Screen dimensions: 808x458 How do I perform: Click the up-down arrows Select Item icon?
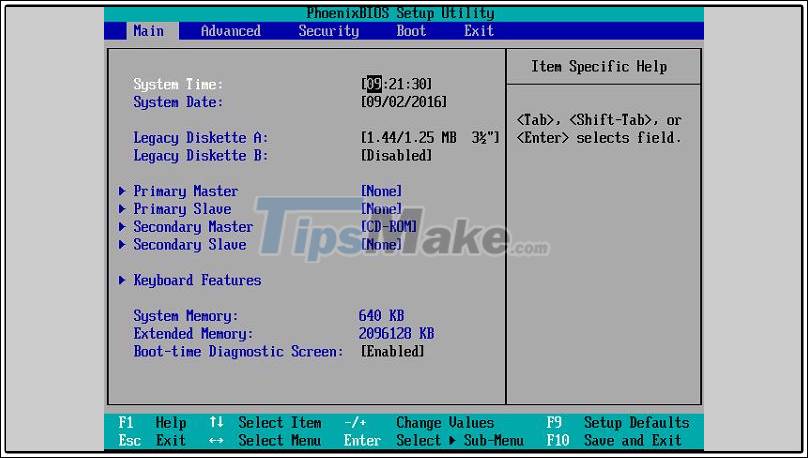pyautogui.click(x=216, y=423)
